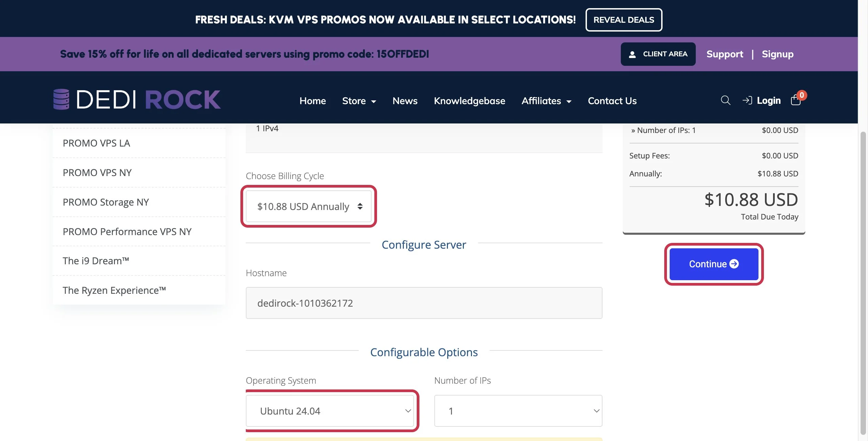Click the Continue arrow icon
Image resolution: width=868 pixels, height=441 pixels.
point(734,264)
